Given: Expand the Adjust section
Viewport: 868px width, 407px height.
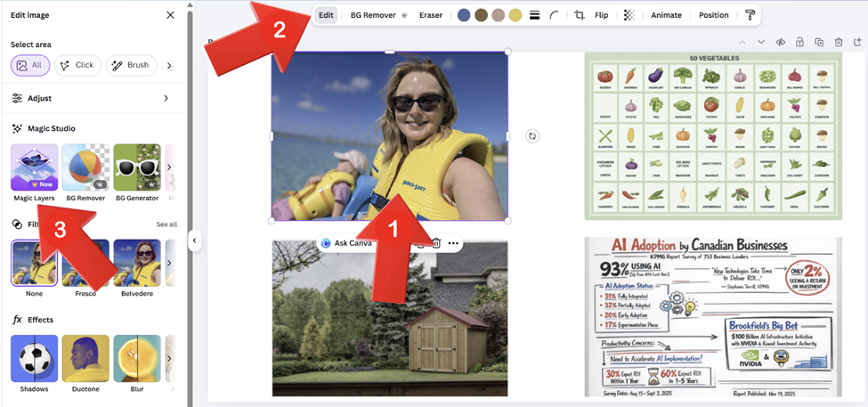Looking at the screenshot, I should coord(166,98).
